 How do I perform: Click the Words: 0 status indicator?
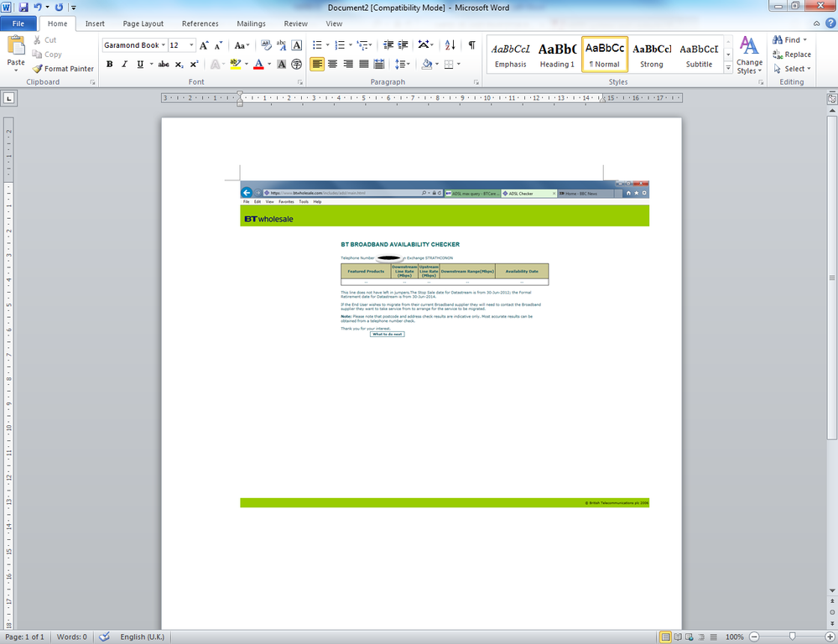[x=71, y=636]
